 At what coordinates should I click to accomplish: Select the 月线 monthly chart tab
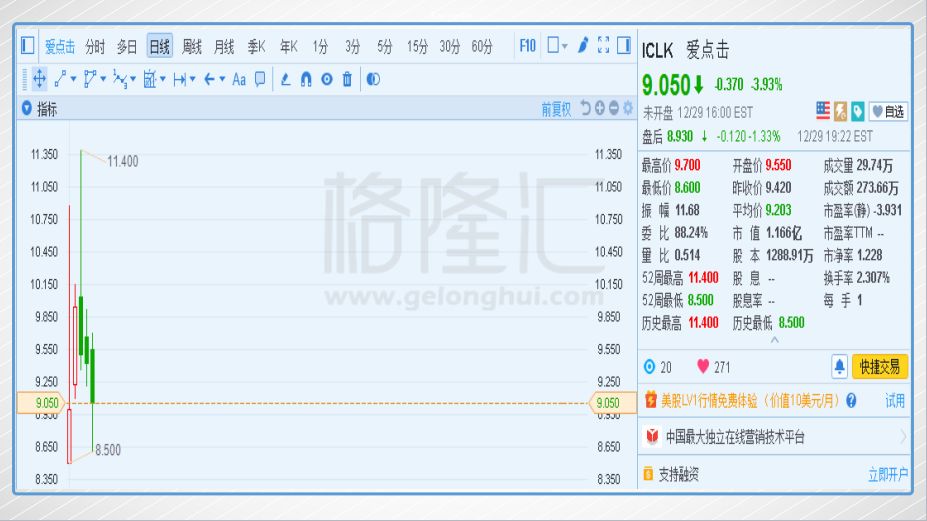pos(224,47)
